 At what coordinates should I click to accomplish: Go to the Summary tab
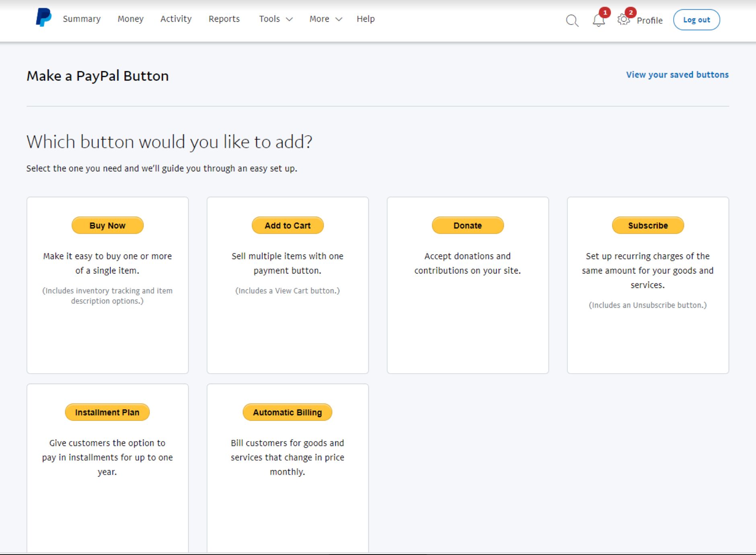click(82, 19)
